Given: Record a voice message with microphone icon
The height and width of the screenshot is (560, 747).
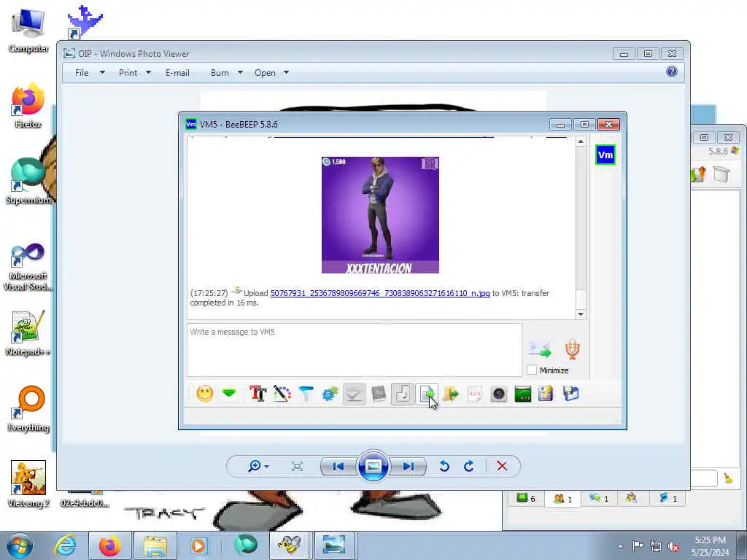Looking at the screenshot, I should 572,349.
